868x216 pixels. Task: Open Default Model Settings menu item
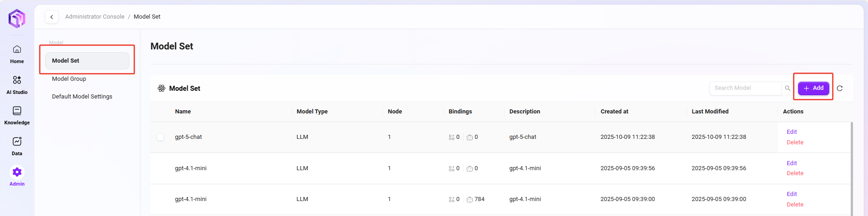coord(82,97)
